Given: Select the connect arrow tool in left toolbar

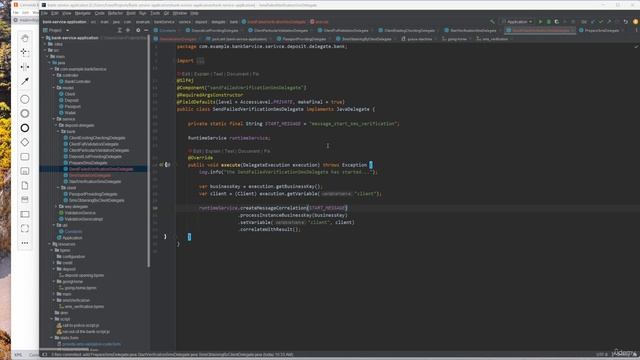Looking at the screenshot, I should tap(25, 81).
